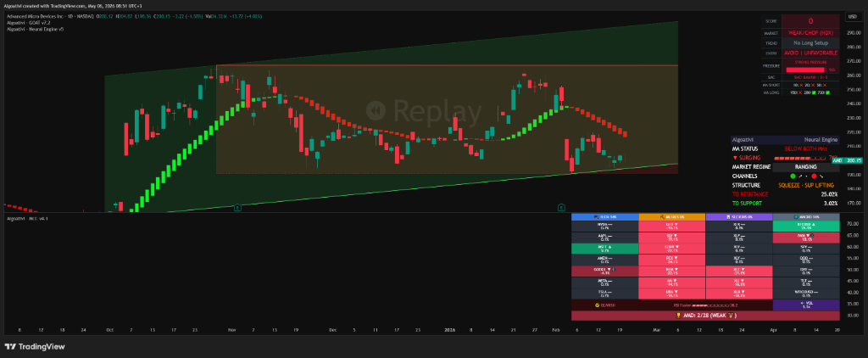868x358 pixels.
Task: Click the dark red GOOGL cell
Action: point(604,271)
